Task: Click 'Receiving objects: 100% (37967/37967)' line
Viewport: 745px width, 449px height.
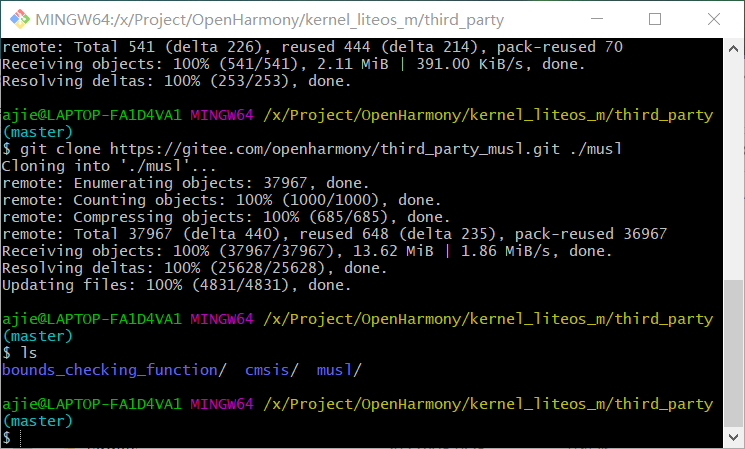Action: coord(307,251)
